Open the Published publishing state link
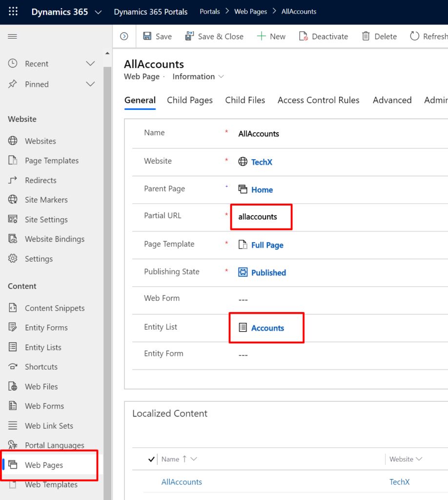448x500 pixels. coord(268,272)
